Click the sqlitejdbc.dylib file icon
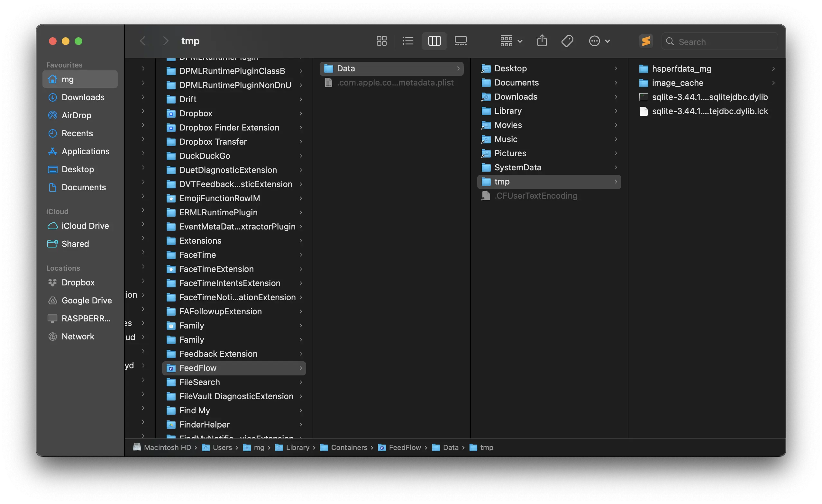This screenshot has width=822, height=504. [644, 97]
